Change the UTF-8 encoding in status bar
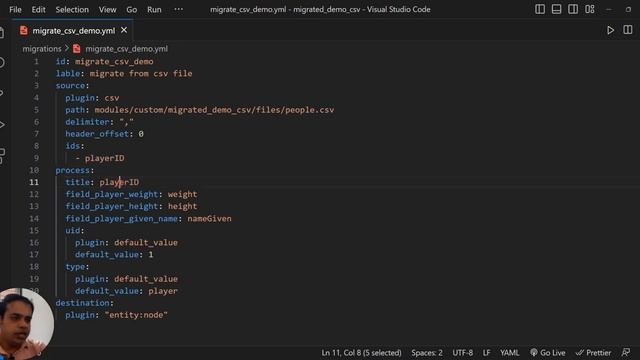This screenshot has width=640, height=360. pyautogui.click(x=462, y=353)
